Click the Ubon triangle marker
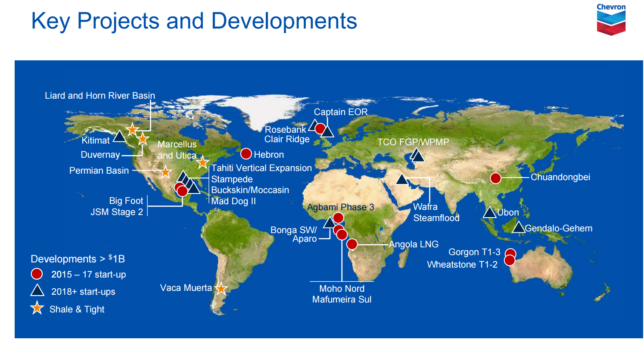This screenshot has width=644, height=340. point(489,212)
